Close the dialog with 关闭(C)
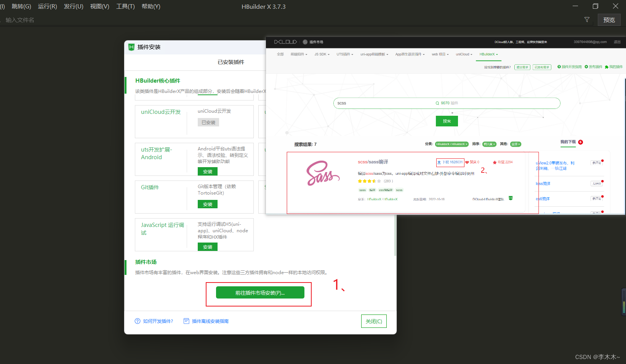The height and width of the screenshot is (364, 626). coord(374,321)
